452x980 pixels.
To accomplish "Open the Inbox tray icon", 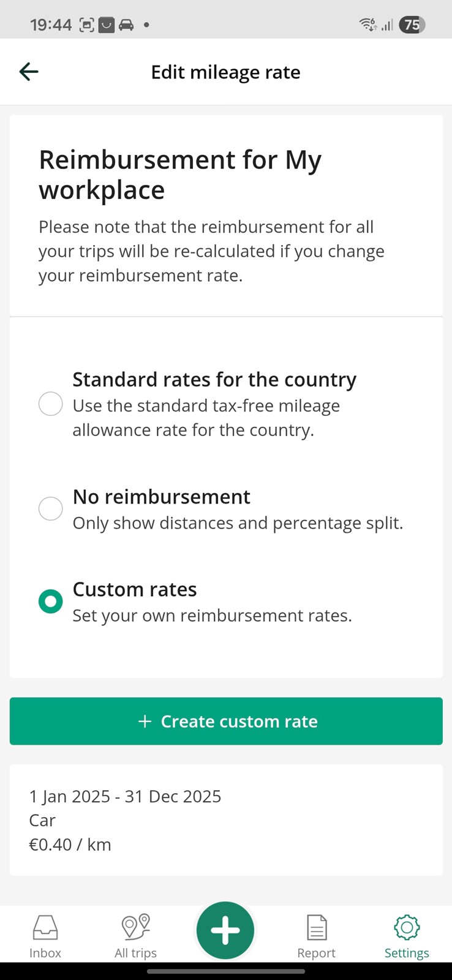I will click(45, 927).
